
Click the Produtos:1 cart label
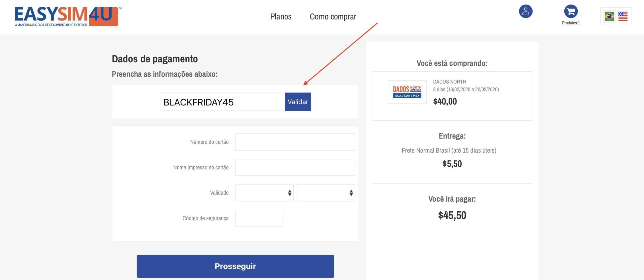pyautogui.click(x=571, y=23)
